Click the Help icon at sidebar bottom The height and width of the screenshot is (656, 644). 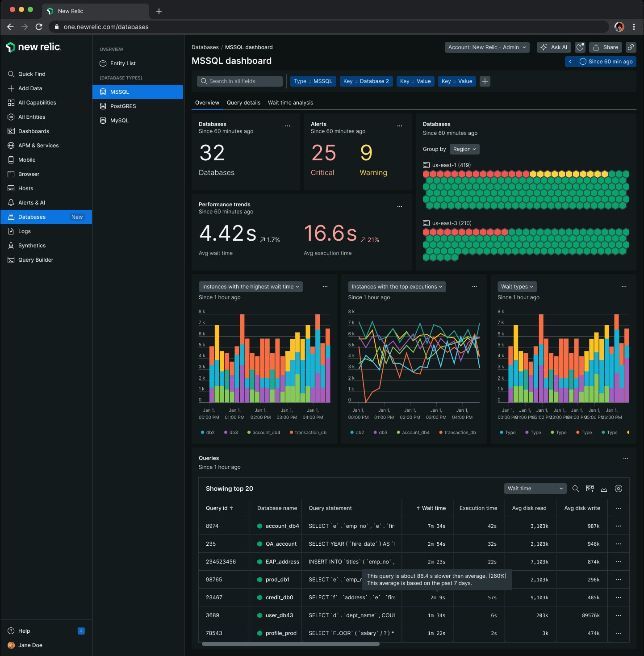pyautogui.click(x=11, y=631)
